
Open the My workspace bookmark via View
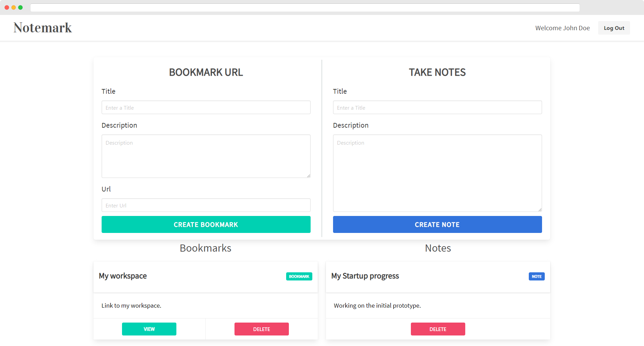point(149,329)
